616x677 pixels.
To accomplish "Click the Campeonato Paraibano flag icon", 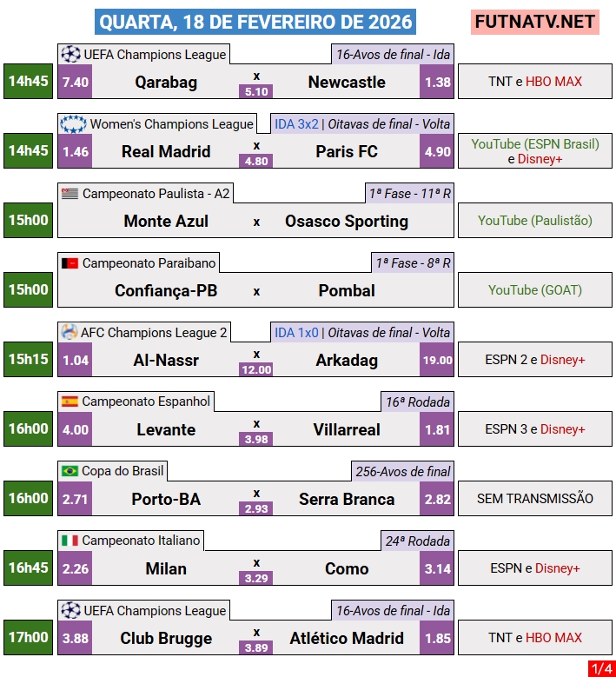I will pos(70,262).
